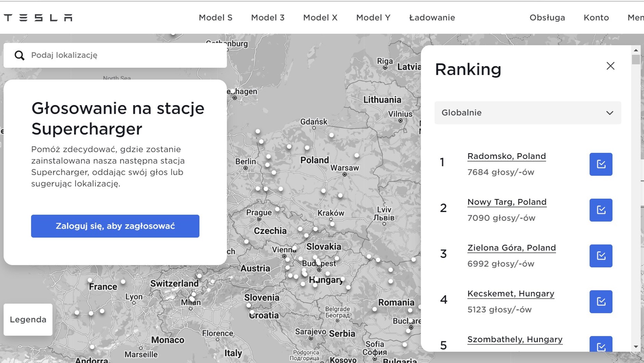Click the Ranking heading text
The width and height of the screenshot is (644, 363).
point(468,69)
